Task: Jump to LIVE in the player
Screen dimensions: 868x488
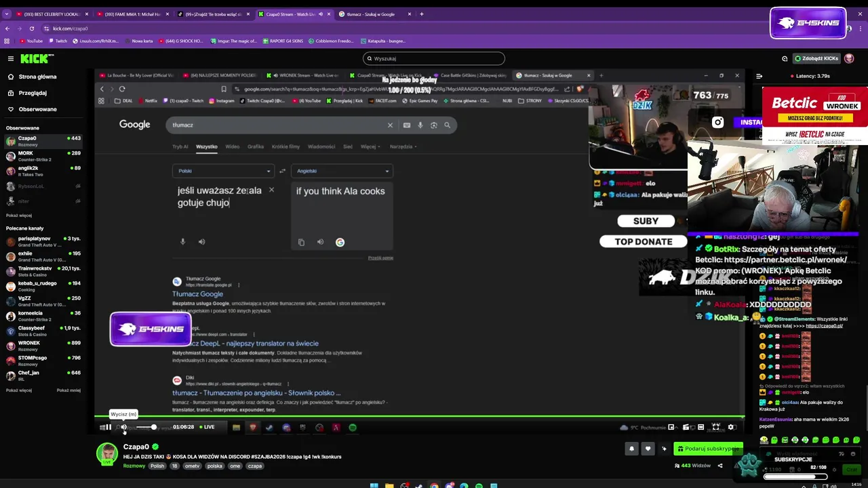Action: [x=206, y=427]
